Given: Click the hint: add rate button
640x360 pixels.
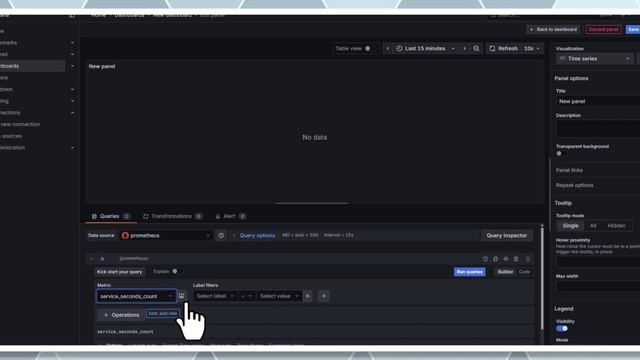Looking at the screenshot, I should (162, 313).
